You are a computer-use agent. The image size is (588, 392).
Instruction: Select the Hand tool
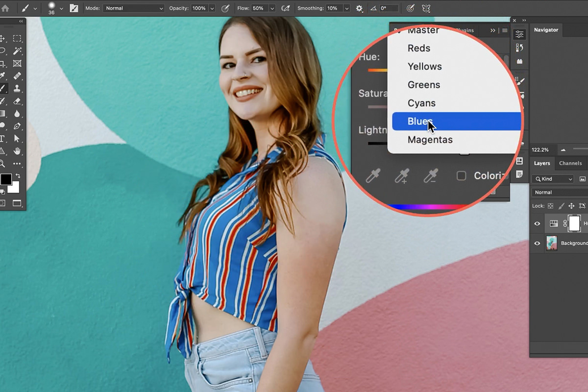coord(17,151)
